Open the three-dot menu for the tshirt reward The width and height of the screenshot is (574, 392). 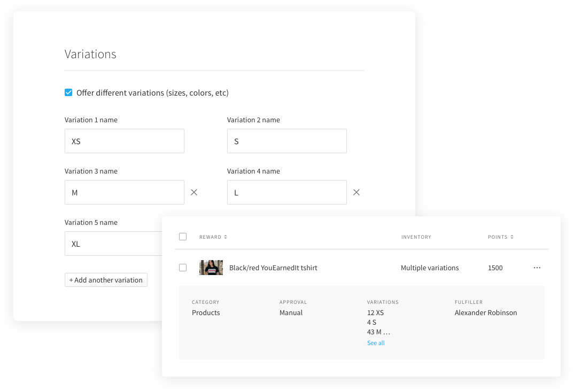click(537, 268)
